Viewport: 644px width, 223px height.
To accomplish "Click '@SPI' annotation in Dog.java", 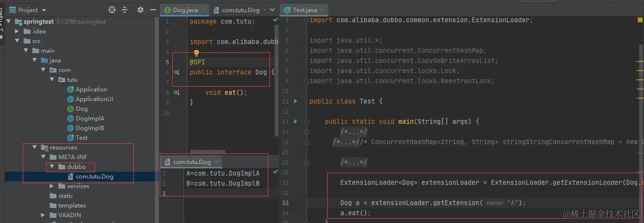I will [x=197, y=62].
